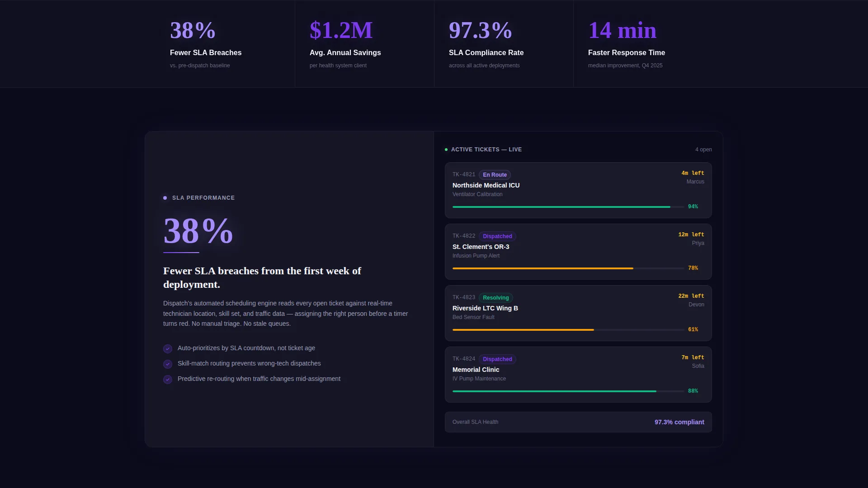Click the checkmark icon beside Auto-prioritizes by SLA countdown

(x=168, y=349)
